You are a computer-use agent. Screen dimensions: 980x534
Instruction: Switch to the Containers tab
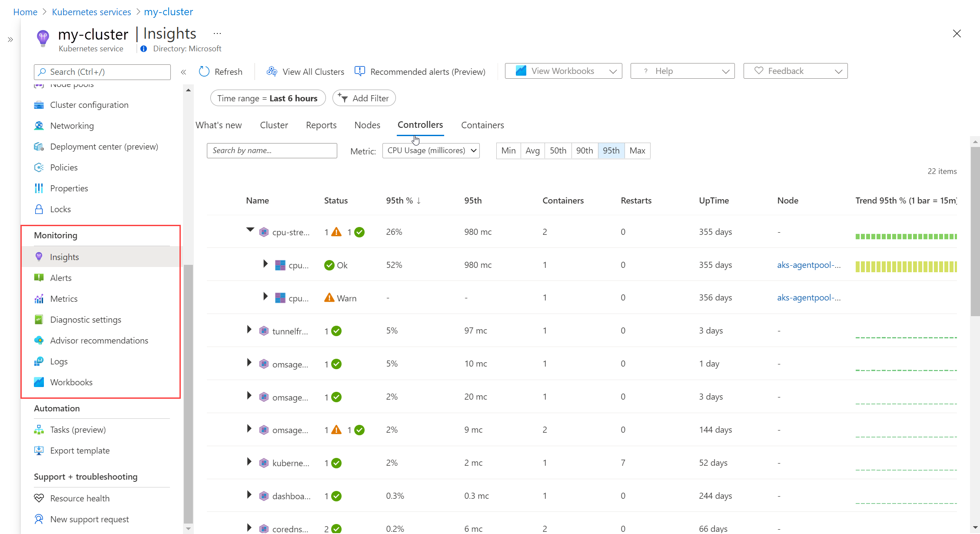(482, 125)
